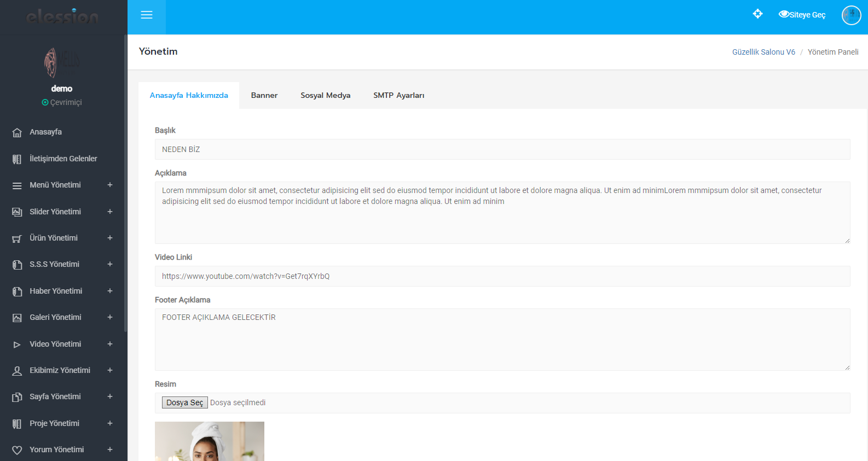Click the Yorum Yönetimi heart icon
The image size is (868, 461).
17,450
